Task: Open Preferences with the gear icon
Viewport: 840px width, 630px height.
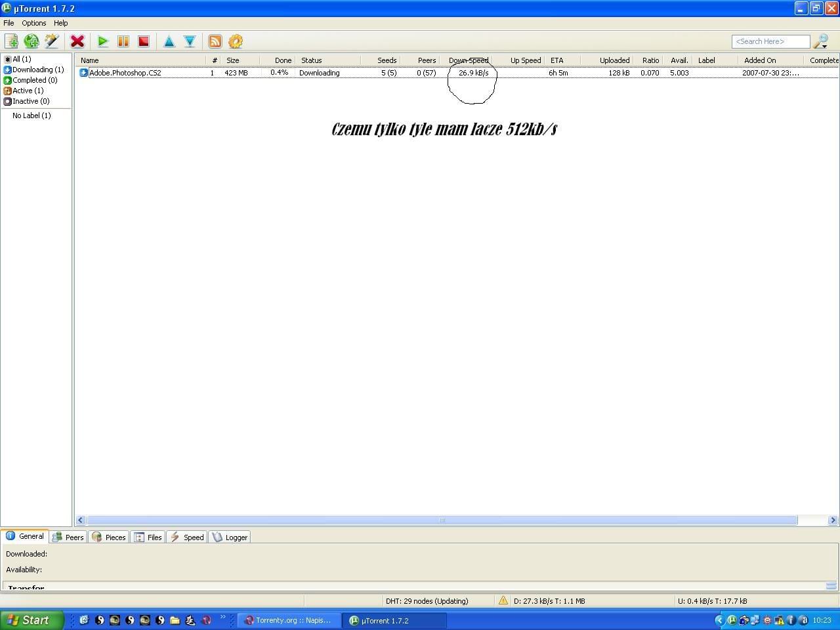Action: [236, 41]
